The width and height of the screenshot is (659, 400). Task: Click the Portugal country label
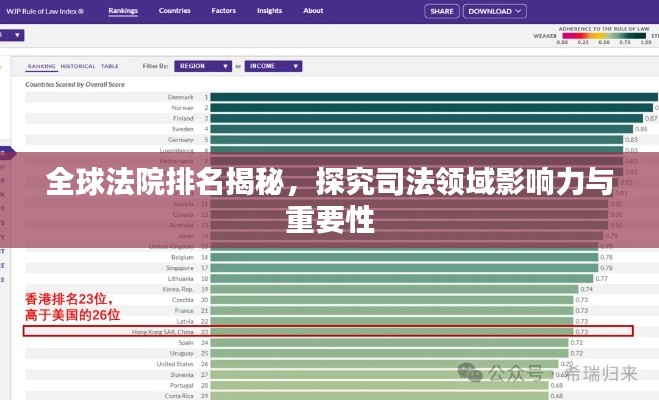pyautogui.click(x=182, y=385)
